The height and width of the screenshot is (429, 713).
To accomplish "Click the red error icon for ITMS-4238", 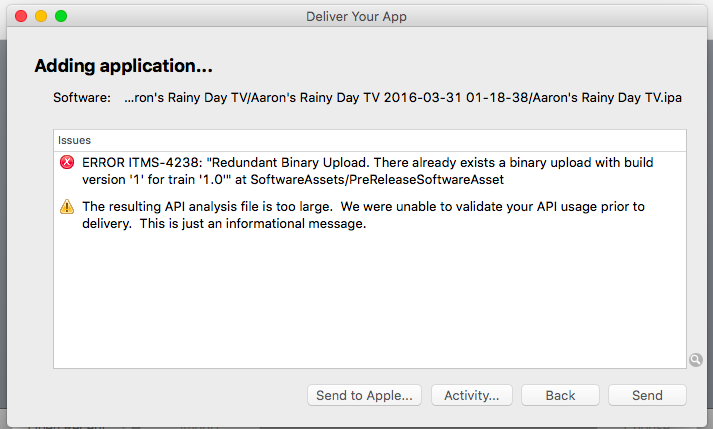I will [67, 162].
